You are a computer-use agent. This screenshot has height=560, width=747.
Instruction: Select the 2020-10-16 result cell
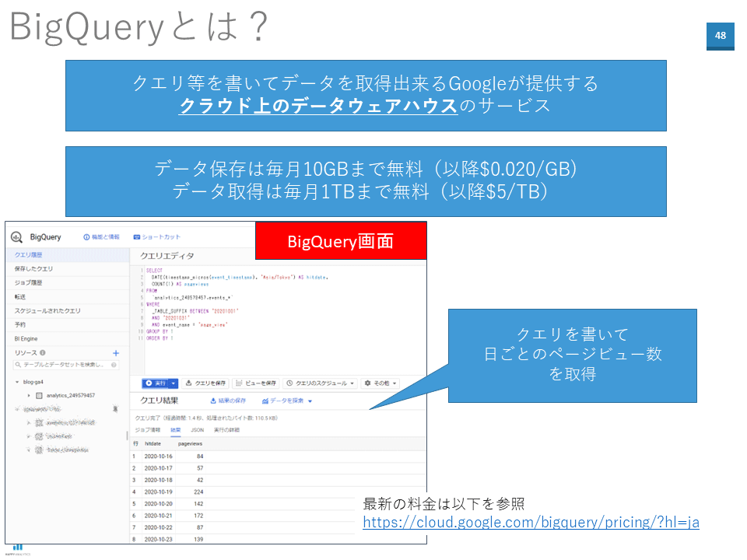[158, 457]
